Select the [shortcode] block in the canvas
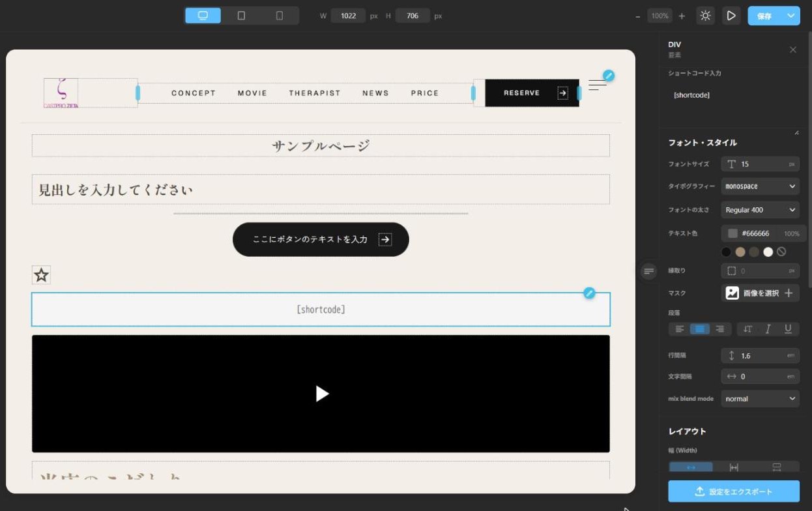The image size is (812, 511). [x=321, y=310]
